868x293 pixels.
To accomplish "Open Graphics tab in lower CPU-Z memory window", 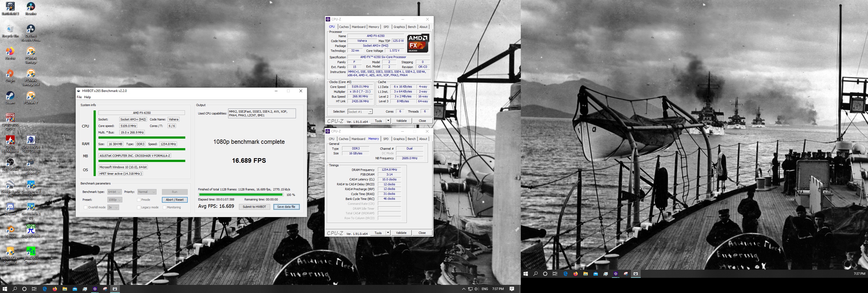I will pyautogui.click(x=399, y=139).
